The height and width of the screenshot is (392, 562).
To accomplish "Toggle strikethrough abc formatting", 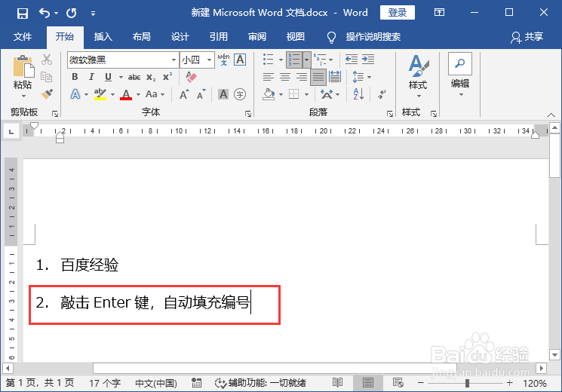I will pyautogui.click(x=134, y=77).
